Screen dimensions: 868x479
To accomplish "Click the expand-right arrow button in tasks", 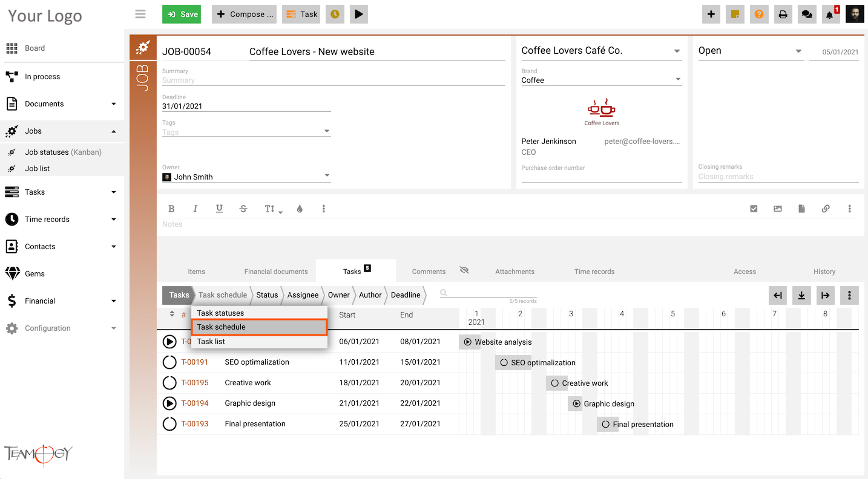I will pyautogui.click(x=825, y=295).
